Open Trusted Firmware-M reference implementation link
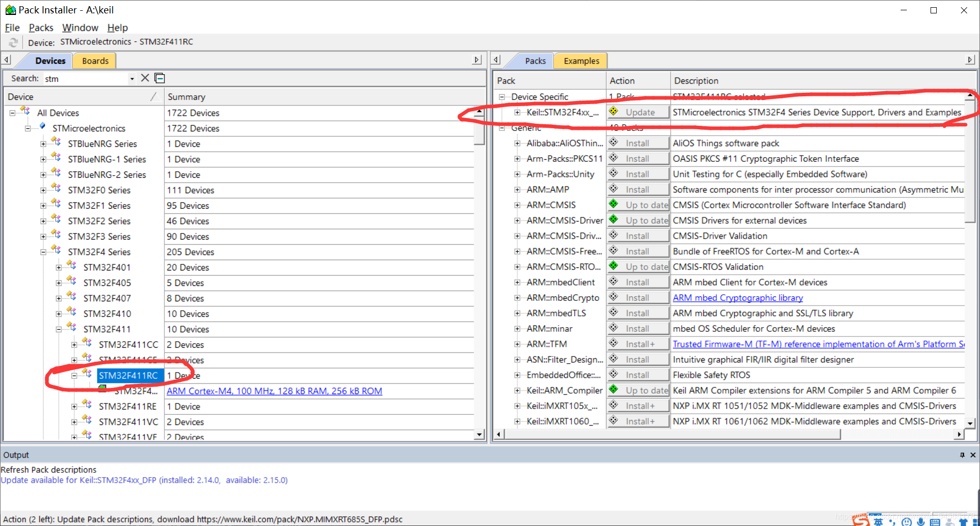Viewport: 980px width, 526px height. point(819,344)
